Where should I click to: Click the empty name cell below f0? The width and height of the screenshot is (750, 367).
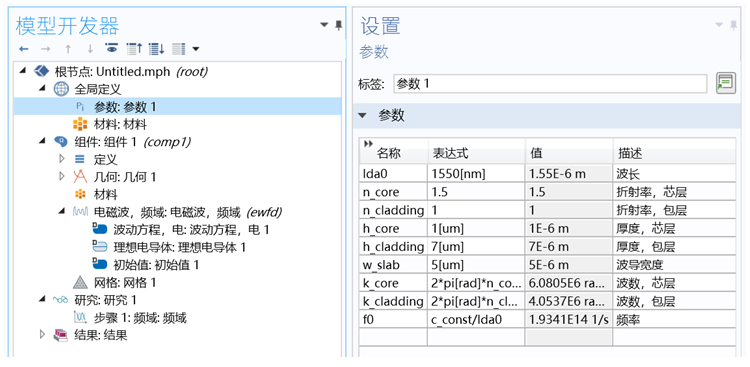[393, 337]
